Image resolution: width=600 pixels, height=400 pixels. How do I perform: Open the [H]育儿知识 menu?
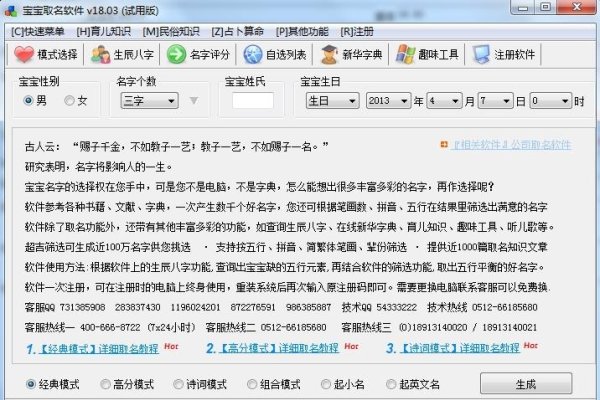103,31
